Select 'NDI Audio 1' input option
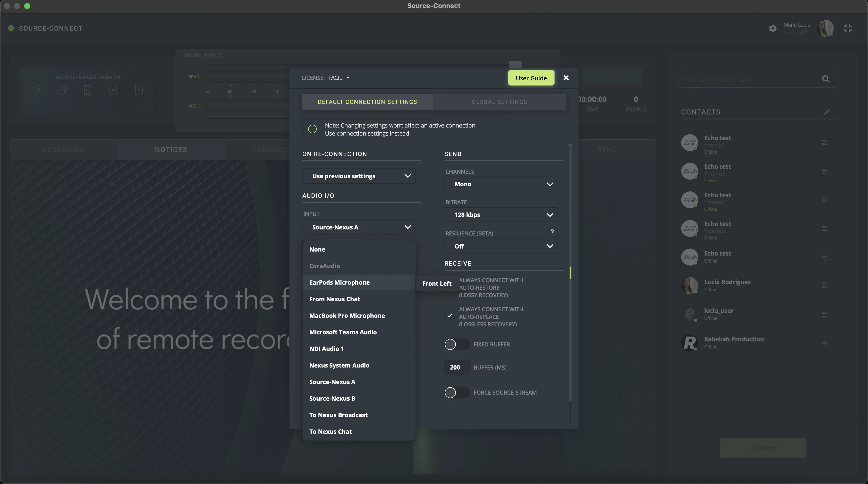The height and width of the screenshot is (484, 868). click(359, 349)
